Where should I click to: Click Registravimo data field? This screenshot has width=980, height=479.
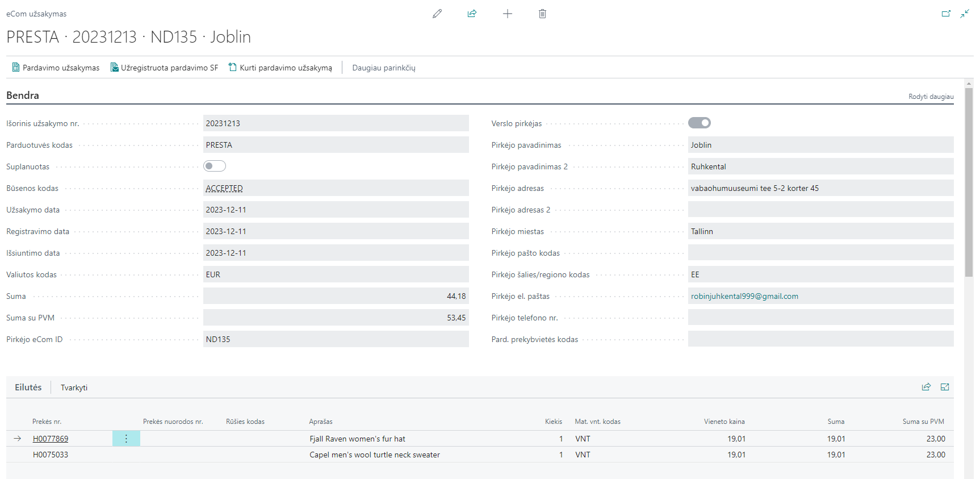[336, 231]
